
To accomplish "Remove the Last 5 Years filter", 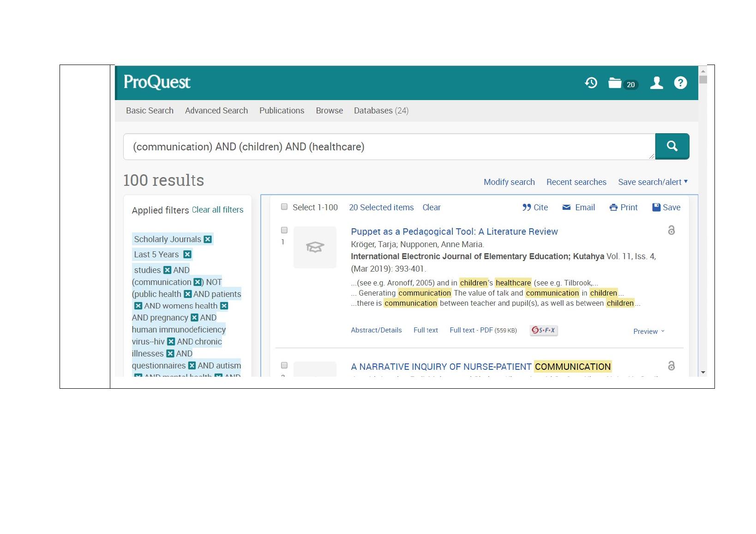I will (187, 255).
